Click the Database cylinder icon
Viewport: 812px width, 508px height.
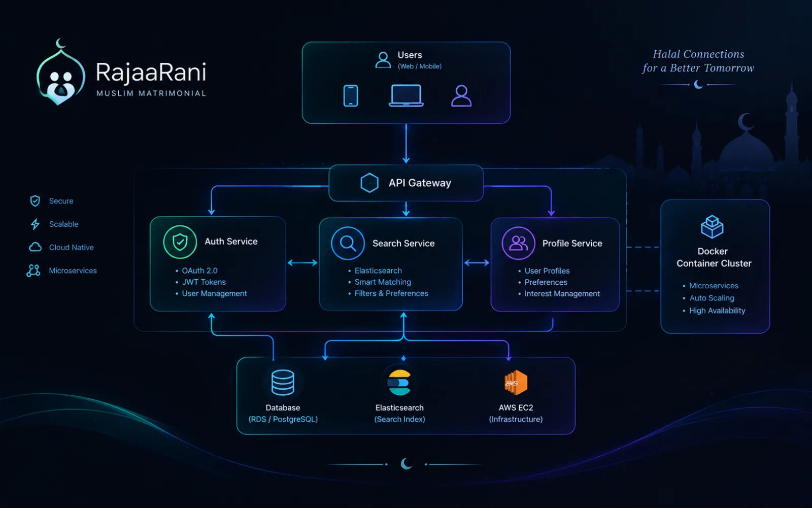point(283,382)
